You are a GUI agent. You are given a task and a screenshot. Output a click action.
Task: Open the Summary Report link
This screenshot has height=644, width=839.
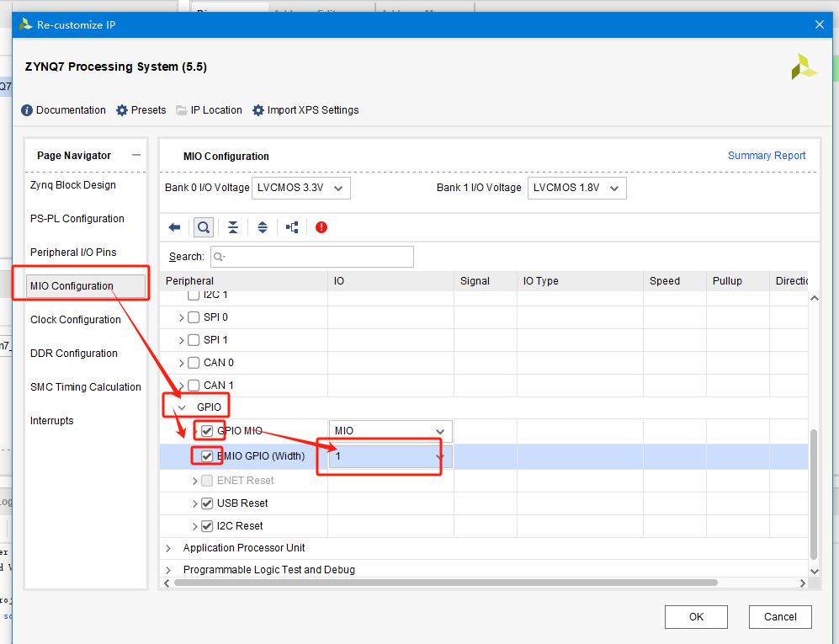767,155
